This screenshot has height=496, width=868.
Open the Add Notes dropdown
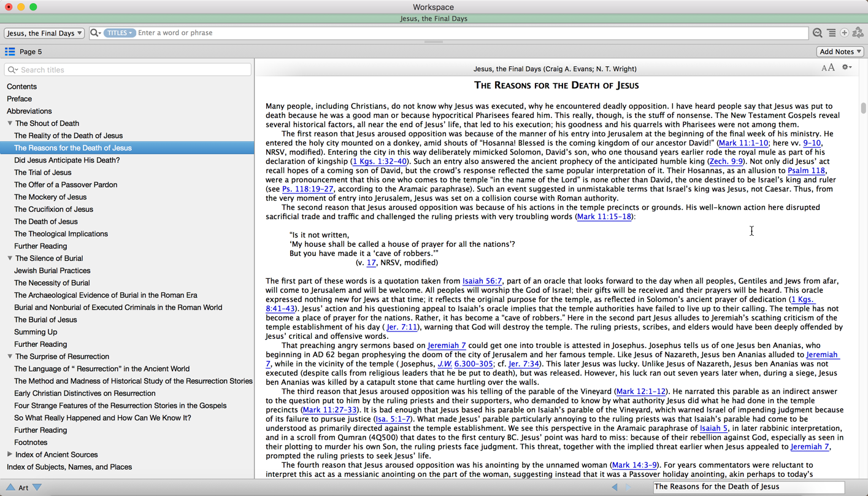[840, 52]
